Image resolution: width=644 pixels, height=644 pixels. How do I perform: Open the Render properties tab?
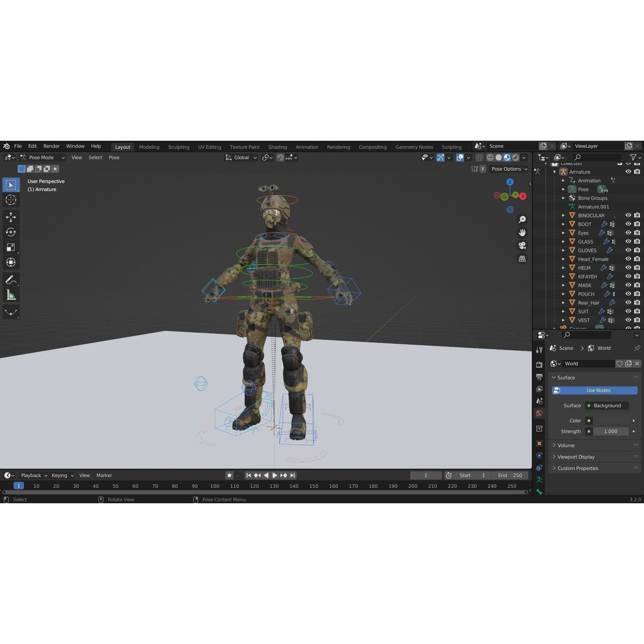pos(539,365)
